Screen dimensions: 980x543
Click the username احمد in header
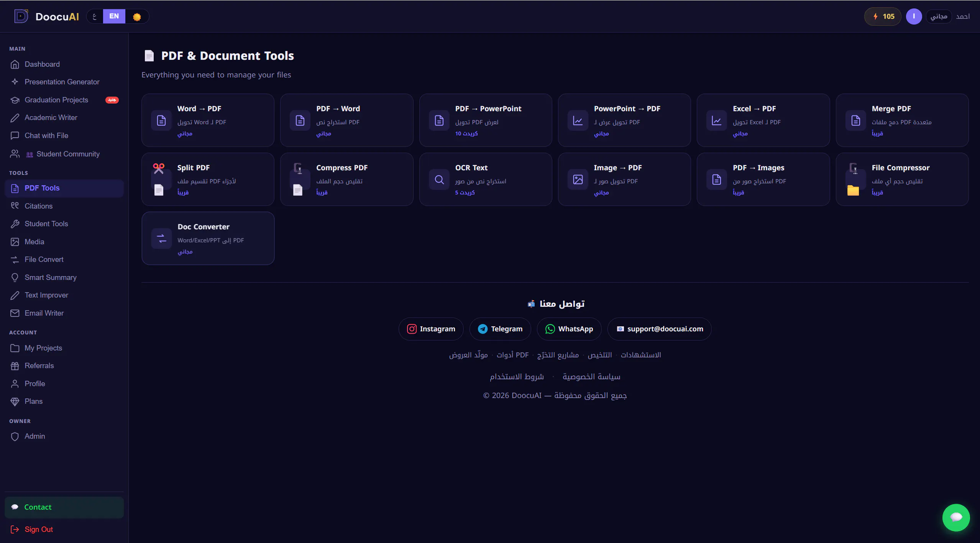pyautogui.click(x=963, y=16)
